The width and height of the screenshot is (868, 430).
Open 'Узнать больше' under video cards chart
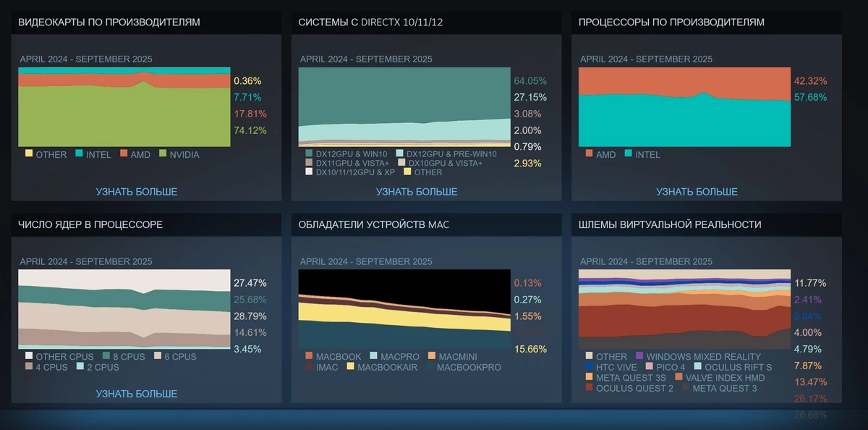[x=136, y=192]
